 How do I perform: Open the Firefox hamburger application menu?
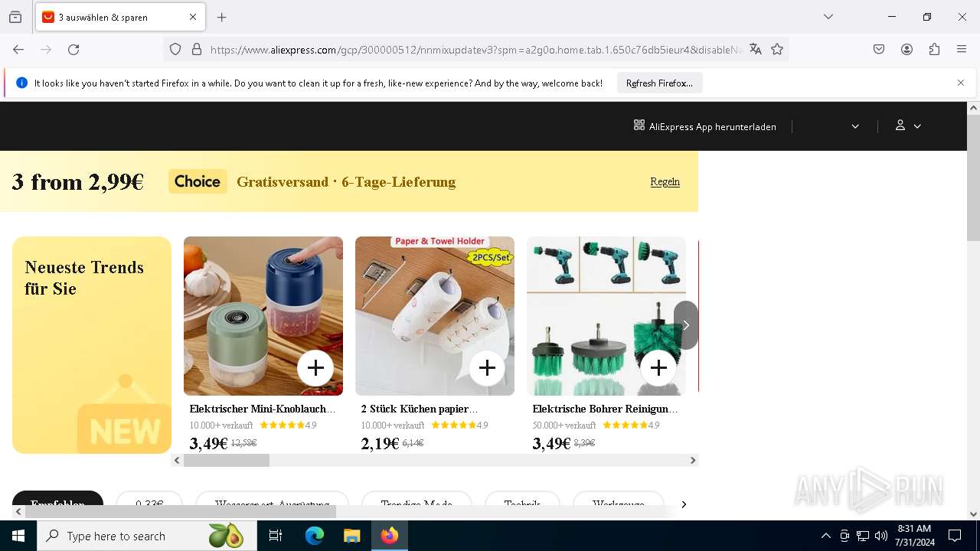click(962, 50)
